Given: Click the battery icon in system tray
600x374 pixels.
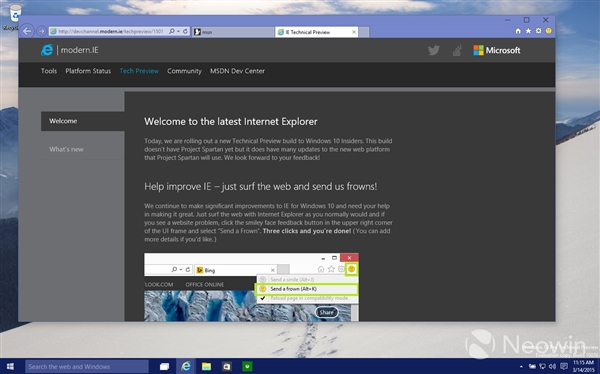Looking at the screenshot, I should coord(532,366).
